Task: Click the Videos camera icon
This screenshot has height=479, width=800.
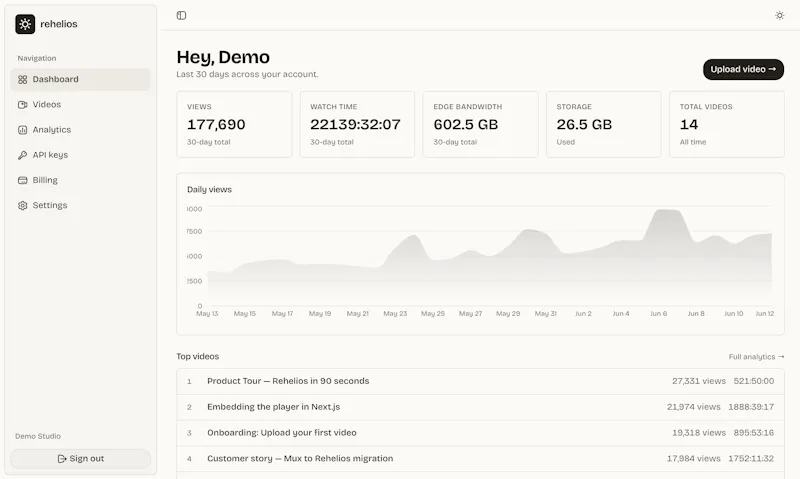Action: [x=22, y=105]
